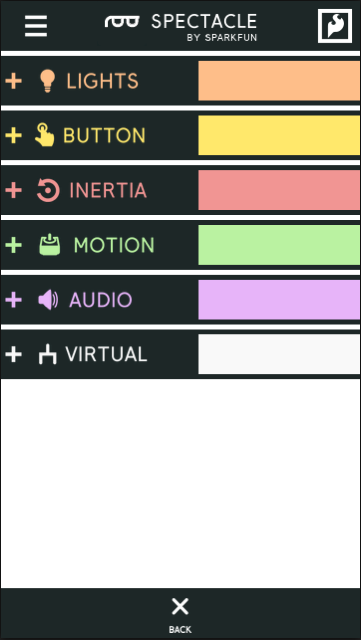Screen dimensions: 361x640
Task: Choose the AUDIO label
Action: point(100,300)
